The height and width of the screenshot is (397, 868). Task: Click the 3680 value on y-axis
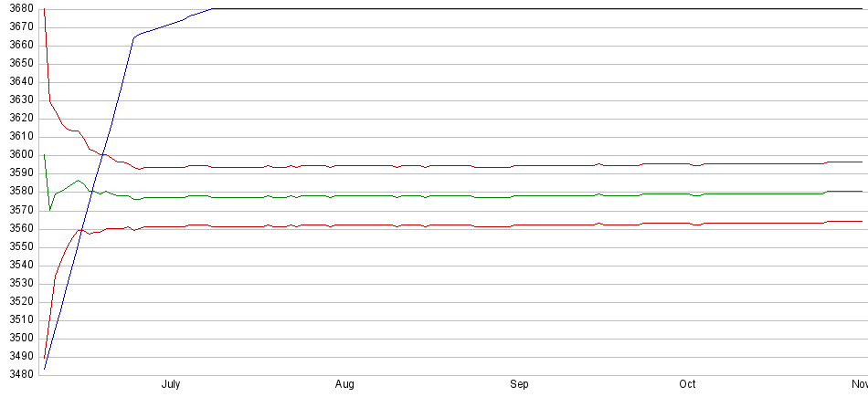pos(16,8)
